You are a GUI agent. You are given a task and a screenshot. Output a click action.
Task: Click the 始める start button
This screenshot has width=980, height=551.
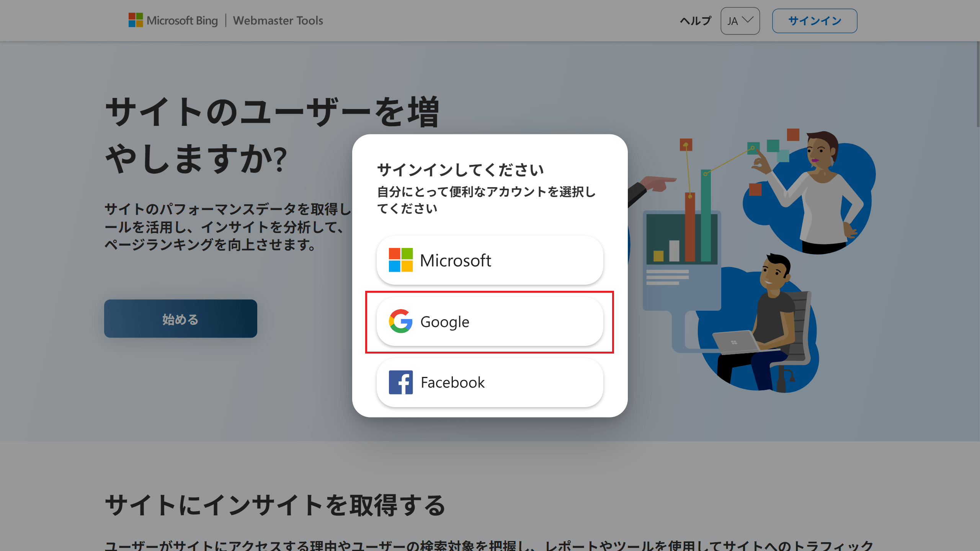pyautogui.click(x=181, y=318)
